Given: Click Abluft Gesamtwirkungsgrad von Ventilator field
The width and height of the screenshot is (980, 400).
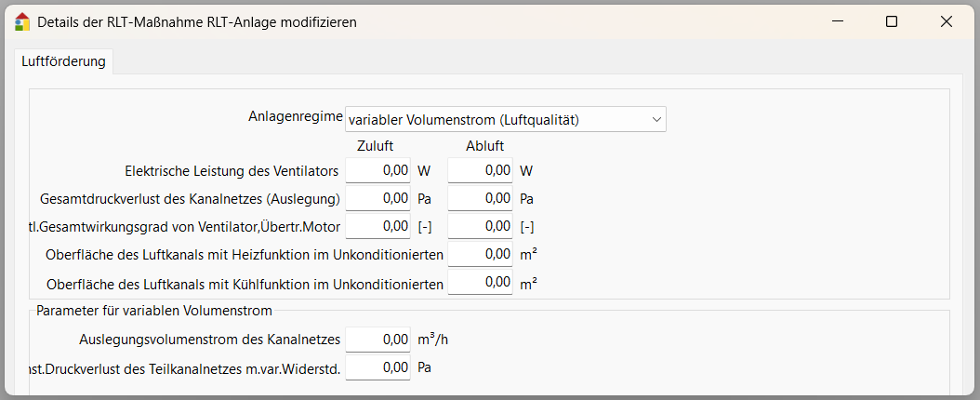Looking at the screenshot, I should [480, 226].
